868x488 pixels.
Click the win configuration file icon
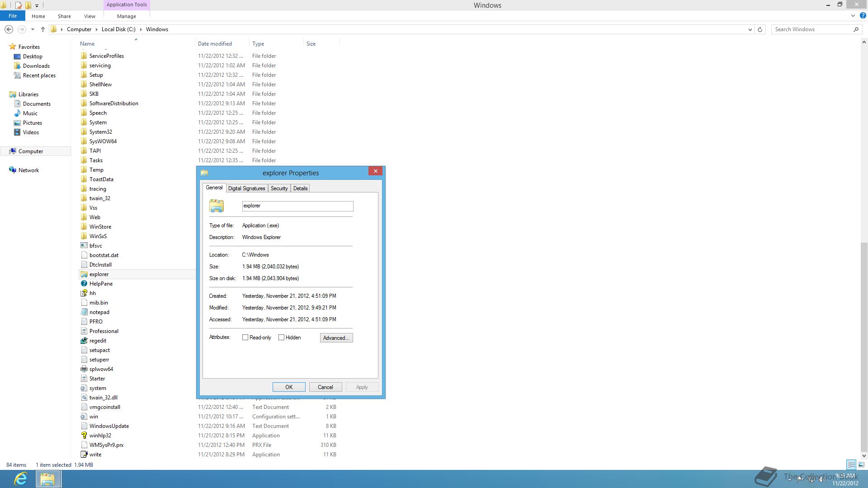tap(84, 417)
